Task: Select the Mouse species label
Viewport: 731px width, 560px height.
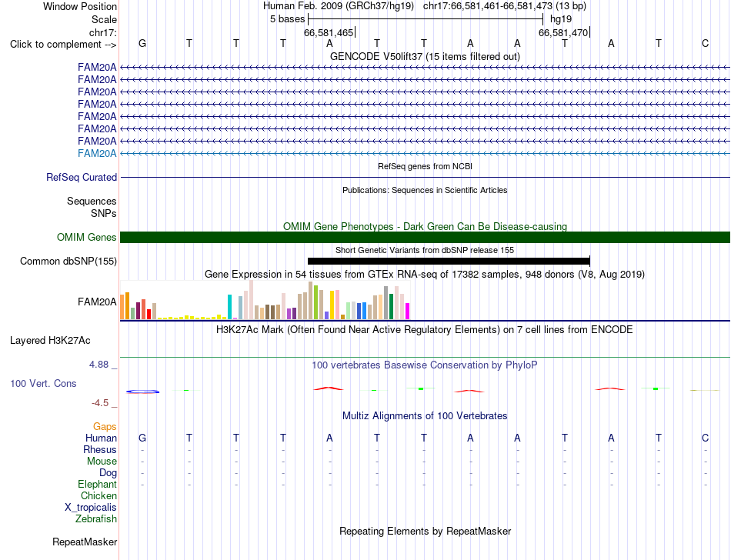Action: (x=102, y=462)
